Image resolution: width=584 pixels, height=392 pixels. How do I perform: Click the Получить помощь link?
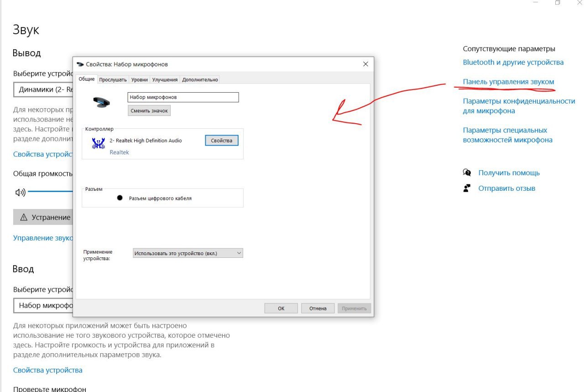pos(509,173)
